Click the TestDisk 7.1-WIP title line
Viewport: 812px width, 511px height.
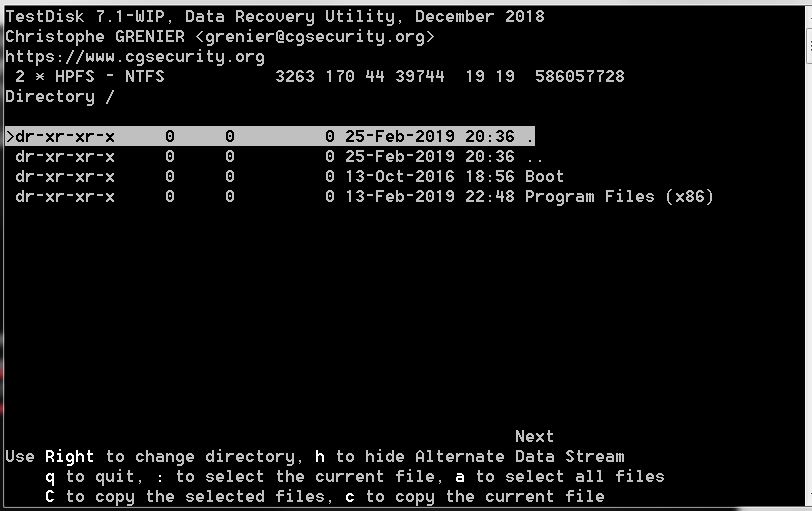pyautogui.click(x=274, y=16)
